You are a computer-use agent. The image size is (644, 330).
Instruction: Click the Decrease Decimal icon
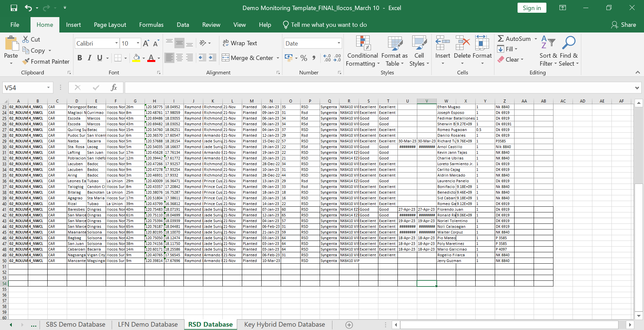pyautogui.click(x=337, y=58)
